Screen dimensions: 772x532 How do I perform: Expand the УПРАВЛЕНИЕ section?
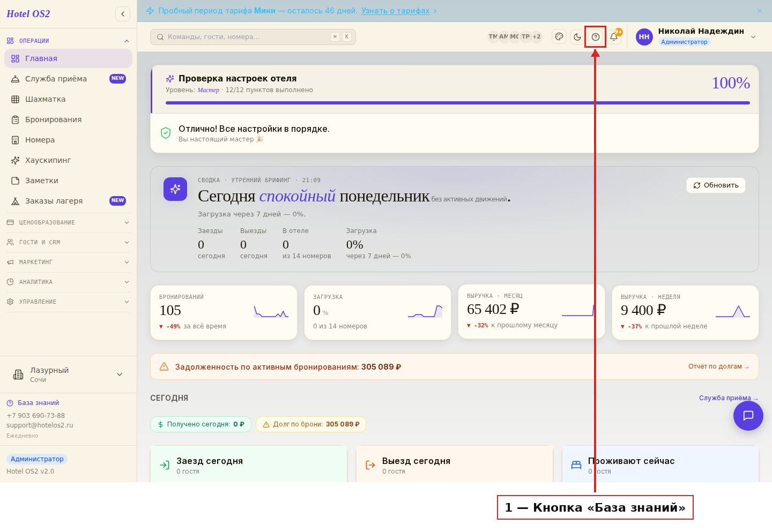tap(68, 302)
